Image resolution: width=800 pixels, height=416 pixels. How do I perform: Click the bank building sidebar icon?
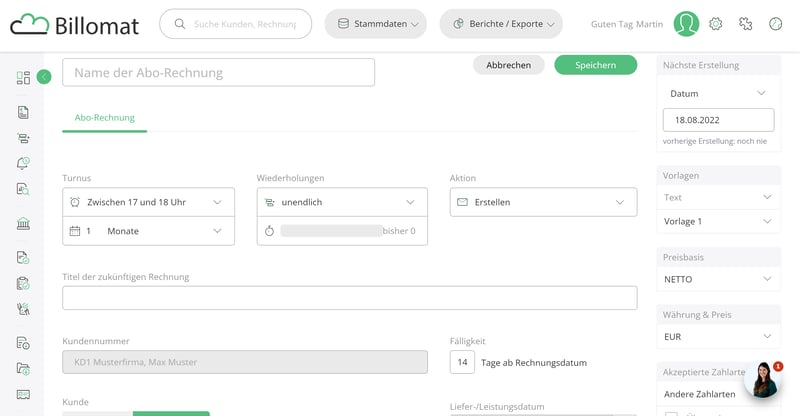point(23,223)
